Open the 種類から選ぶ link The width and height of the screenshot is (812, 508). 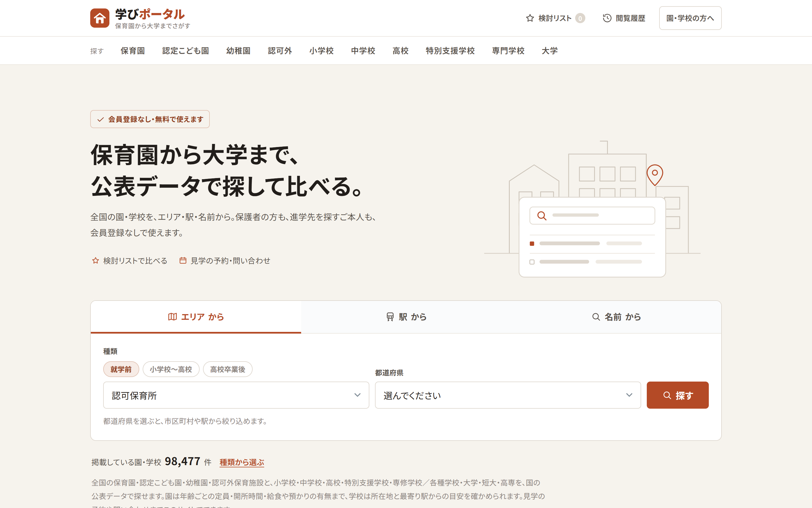click(x=242, y=462)
